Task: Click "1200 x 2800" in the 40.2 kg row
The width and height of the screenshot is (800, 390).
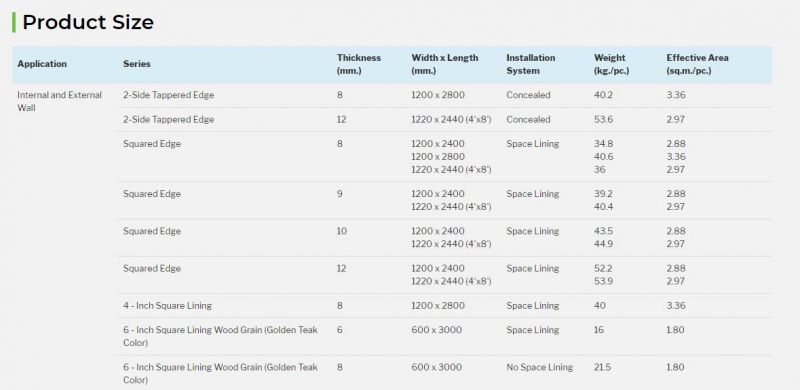Action: point(438,95)
